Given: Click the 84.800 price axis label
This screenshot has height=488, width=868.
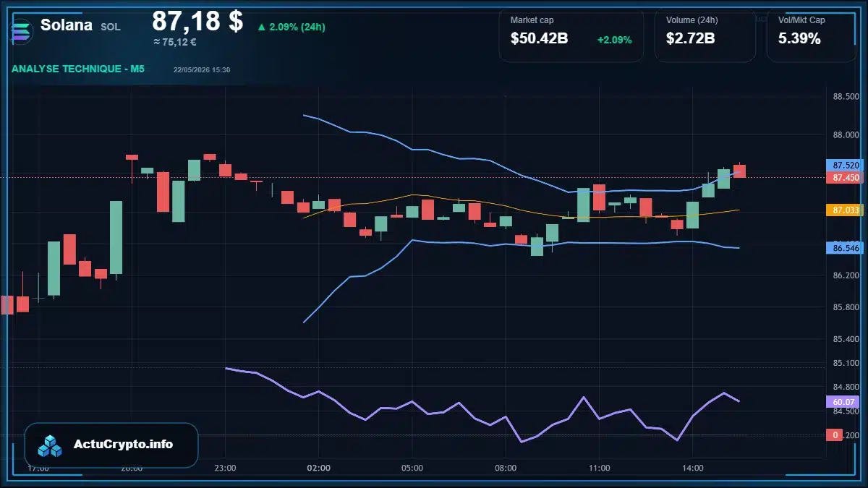Looking at the screenshot, I should click(846, 387).
